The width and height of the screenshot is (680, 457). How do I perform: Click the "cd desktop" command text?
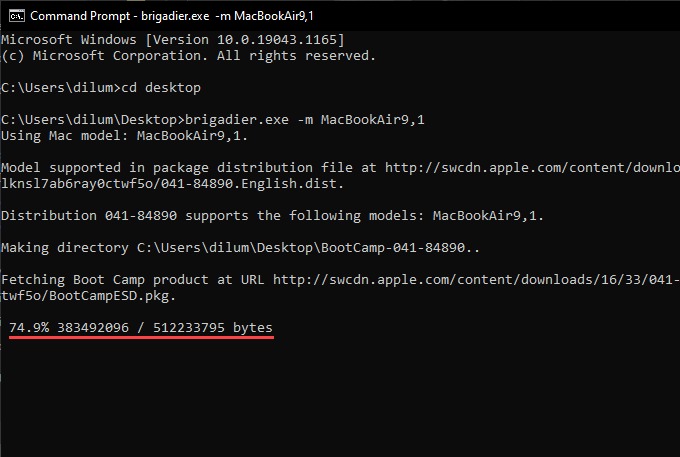165,87
